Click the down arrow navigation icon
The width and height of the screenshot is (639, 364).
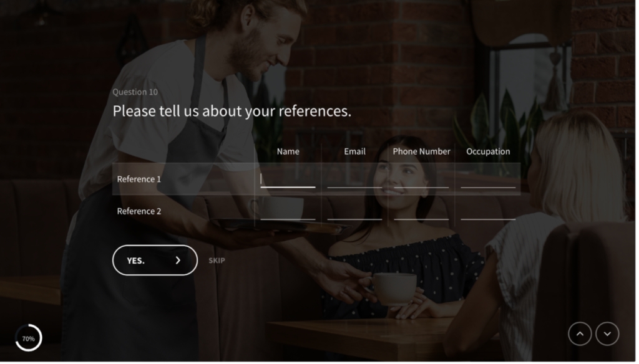610,335
